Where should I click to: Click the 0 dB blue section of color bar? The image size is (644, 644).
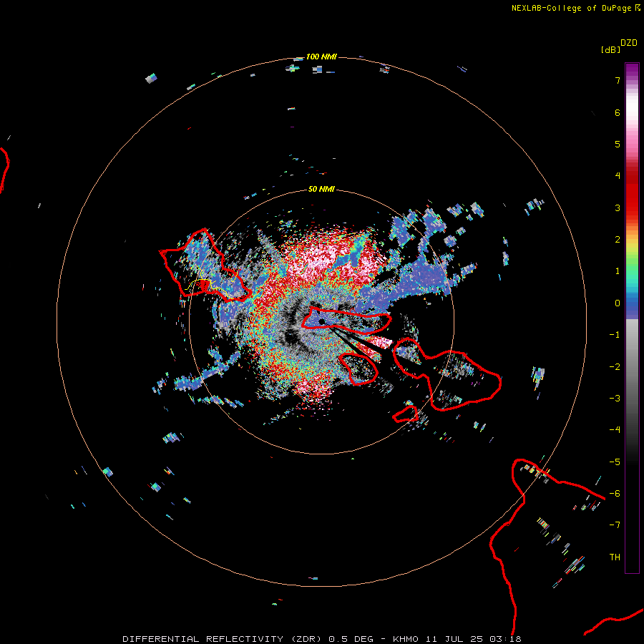pyautogui.click(x=632, y=305)
